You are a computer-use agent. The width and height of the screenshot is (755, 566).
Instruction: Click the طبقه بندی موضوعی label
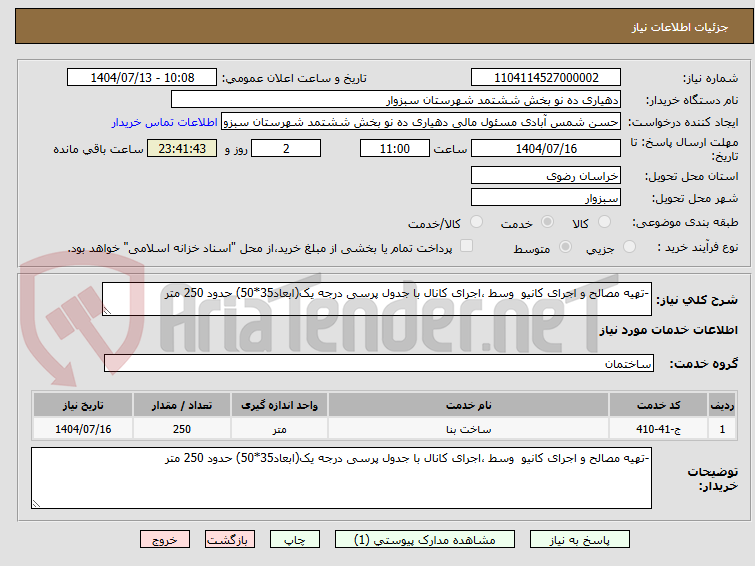[x=685, y=222]
